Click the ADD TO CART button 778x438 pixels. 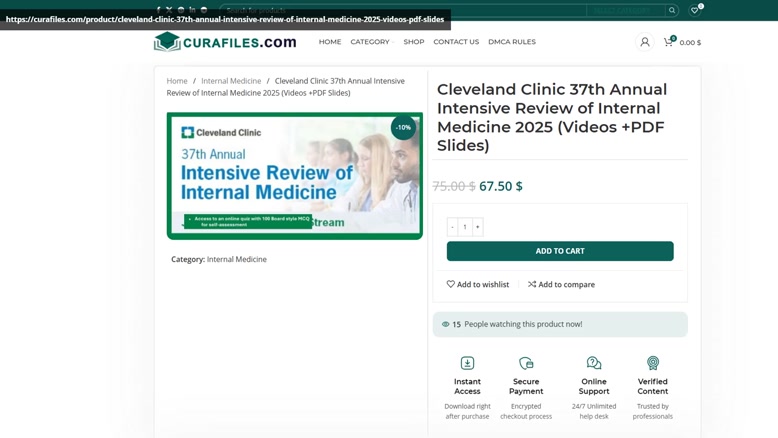pos(560,251)
